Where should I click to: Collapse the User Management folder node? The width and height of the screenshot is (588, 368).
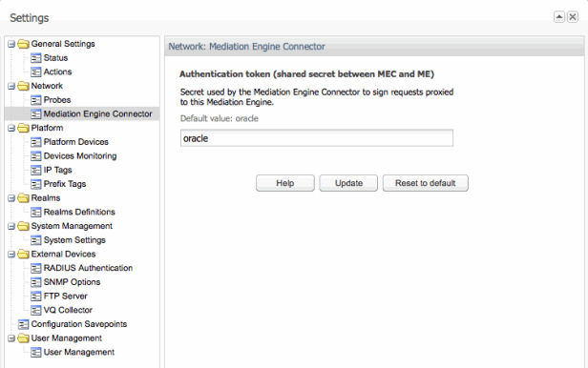point(11,338)
